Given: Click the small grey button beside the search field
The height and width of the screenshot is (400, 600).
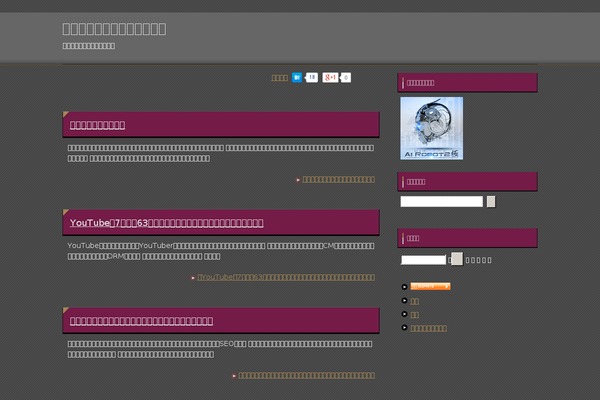Looking at the screenshot, I should 491,201.
